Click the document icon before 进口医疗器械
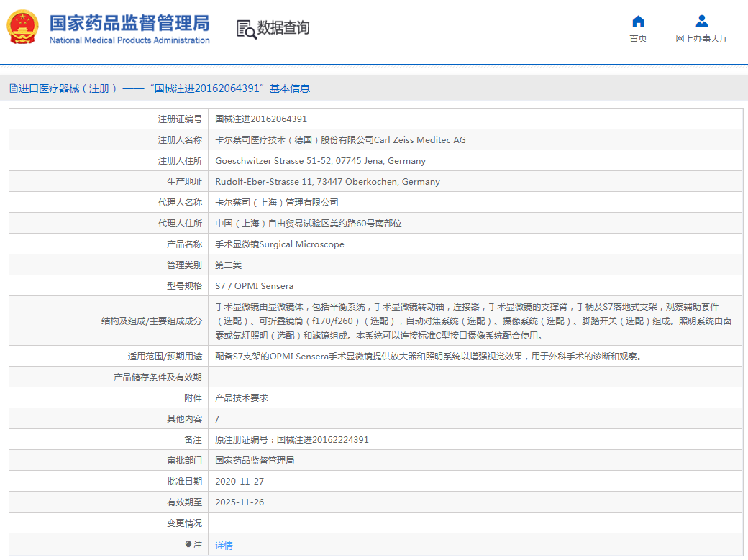 coord(14,88)
